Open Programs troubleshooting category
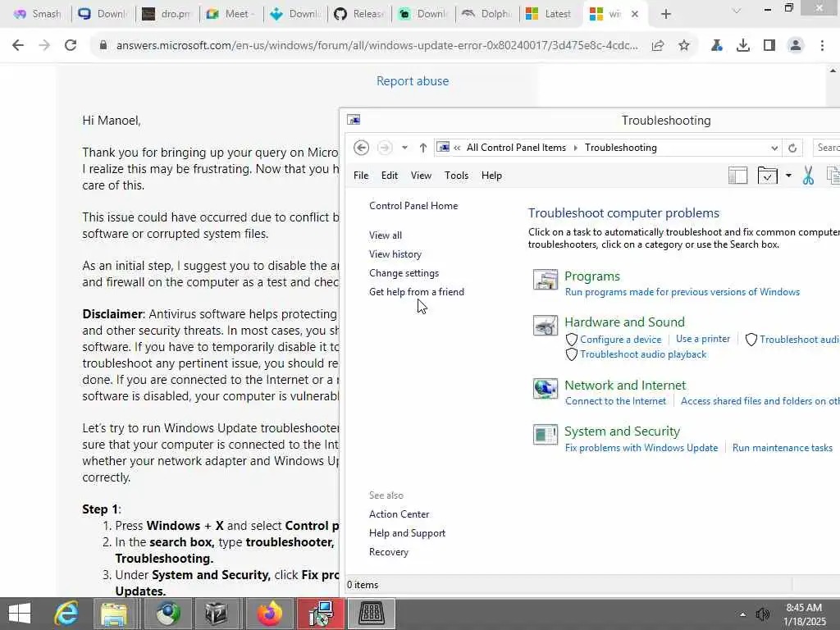Viewport: 840px width, 630px height. [x=592, y=276]
